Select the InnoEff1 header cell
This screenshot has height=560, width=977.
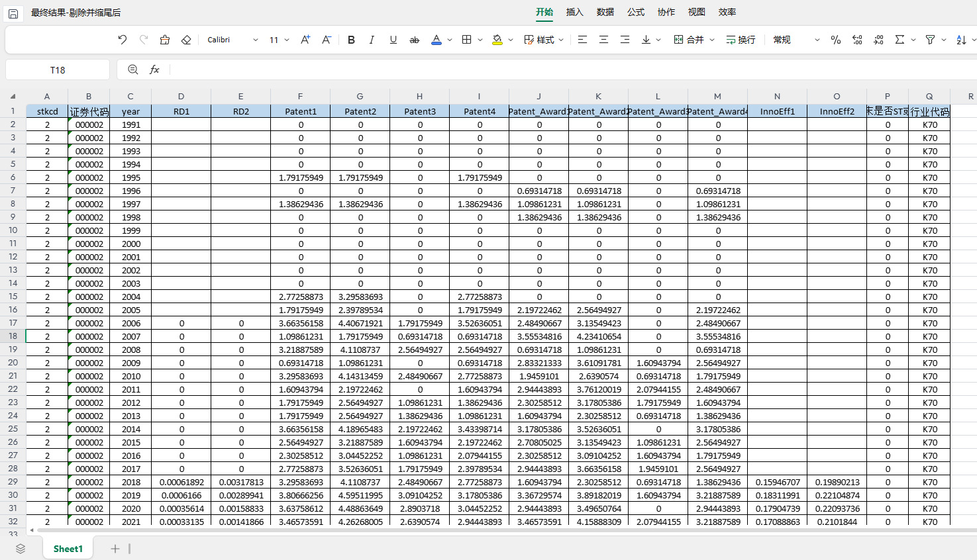click(777, 111)
